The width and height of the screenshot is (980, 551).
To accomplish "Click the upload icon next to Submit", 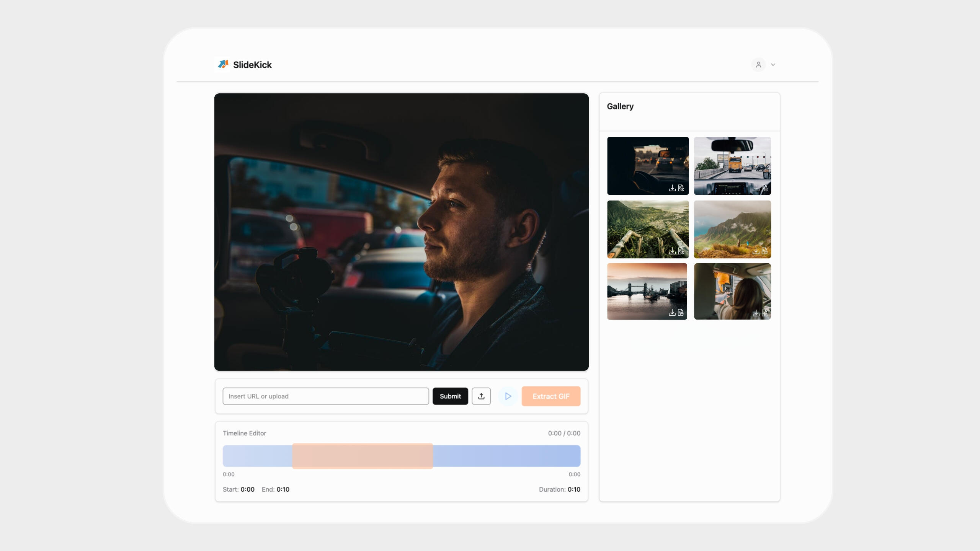I will click(481, 396).
